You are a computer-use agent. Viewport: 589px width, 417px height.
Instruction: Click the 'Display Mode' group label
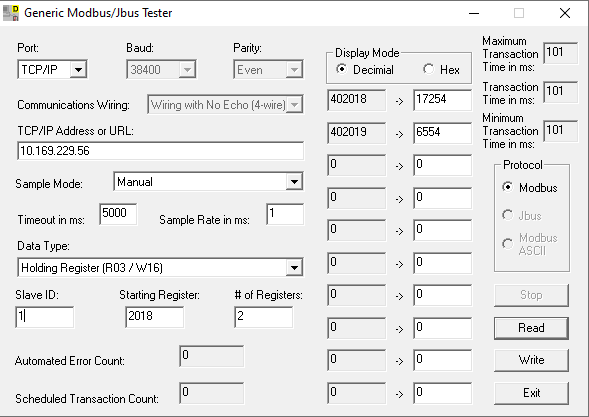(367, 53)
